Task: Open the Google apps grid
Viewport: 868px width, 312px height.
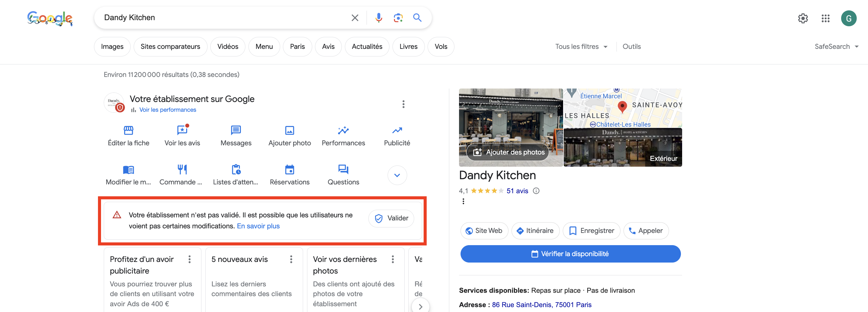Action: (825, 18)
